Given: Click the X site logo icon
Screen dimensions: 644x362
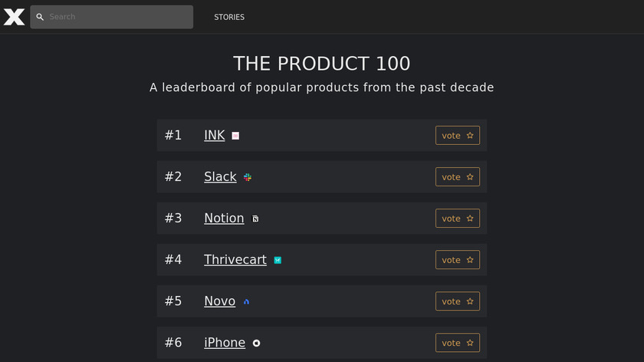Looking at the screenshot, I should 14,17.
